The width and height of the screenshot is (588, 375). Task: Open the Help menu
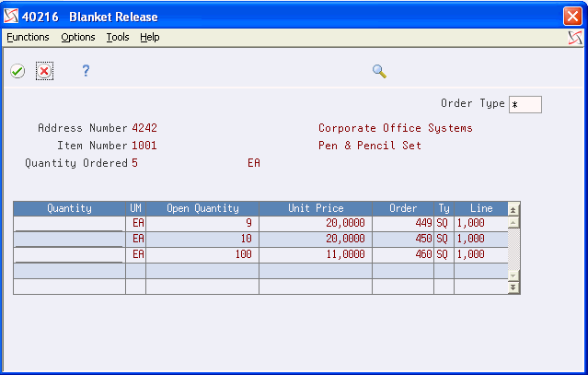pyautogui.click(x=150, y=37)
